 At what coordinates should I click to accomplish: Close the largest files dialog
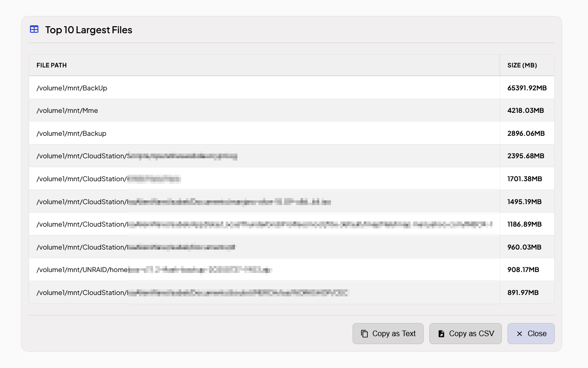(531, 334)
